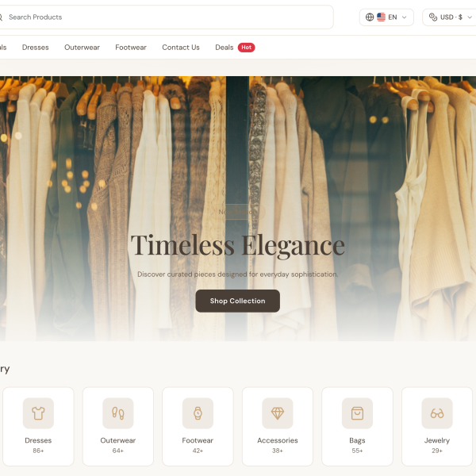Click the coins icon beside USD
The image size is (476, 476).
pos(433,17)
